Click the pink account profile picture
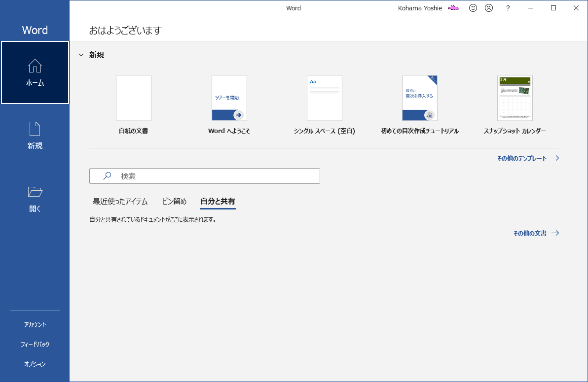The height and width of the screenshot is (382, 588). point(453,8)
